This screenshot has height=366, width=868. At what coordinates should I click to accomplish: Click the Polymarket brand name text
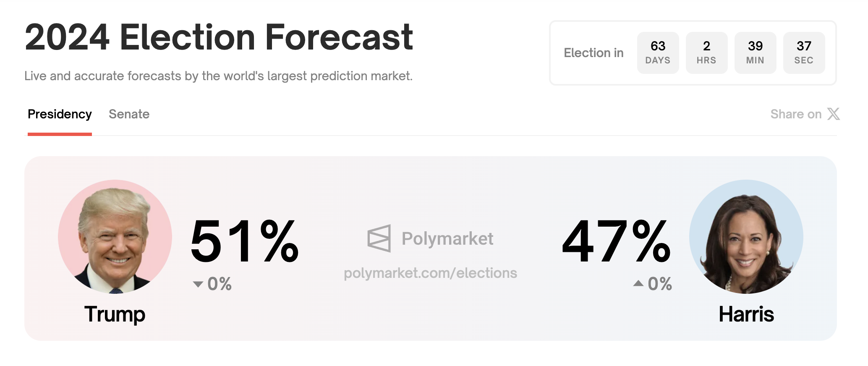447,238
